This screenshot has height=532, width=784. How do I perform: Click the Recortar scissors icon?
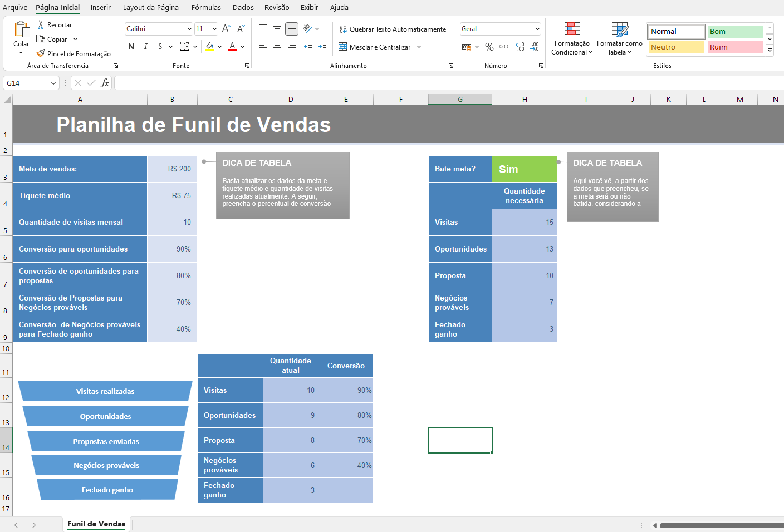[x=41, y=25]
